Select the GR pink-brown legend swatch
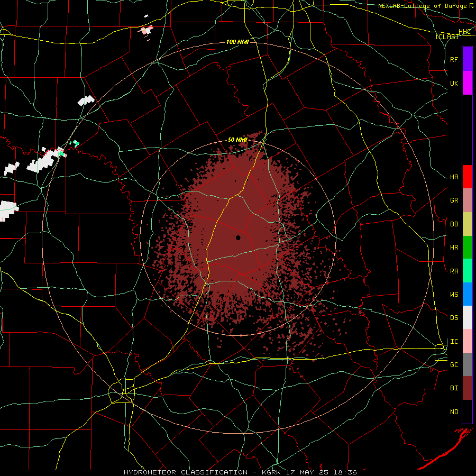The height and width of the screenshot is (476, 476). coord(467,200)
